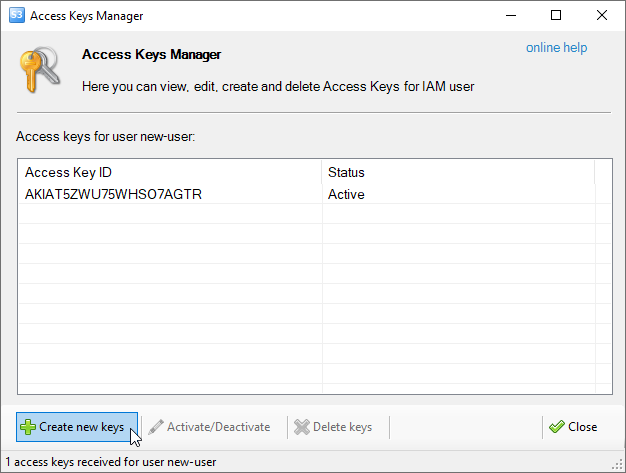Click the Status column header
The width and height of the screenshot is (626, 473).
458,172
